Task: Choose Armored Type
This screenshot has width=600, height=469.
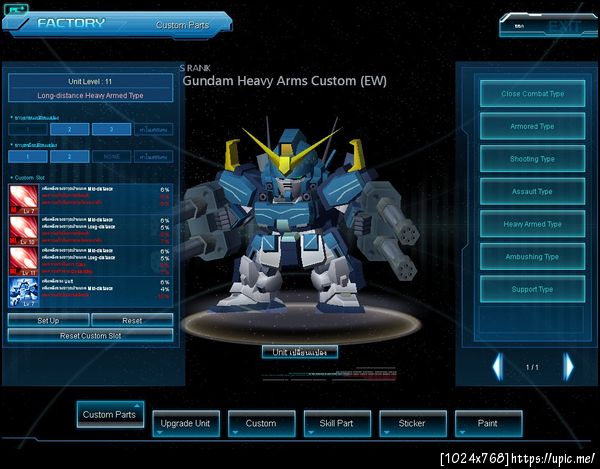Action: click(x=532, y=126)
